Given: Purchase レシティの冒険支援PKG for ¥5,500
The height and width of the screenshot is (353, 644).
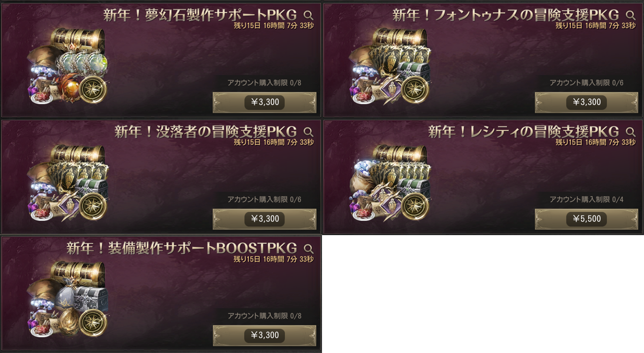Looking at the screenshot, I should (x=586, y=219).
